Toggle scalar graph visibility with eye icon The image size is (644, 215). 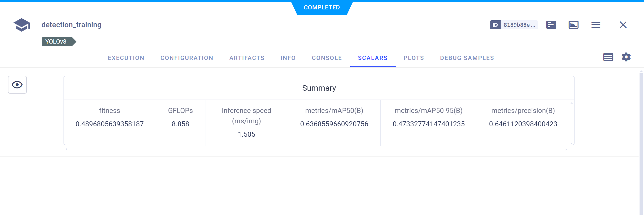click(x=17, y=85)
